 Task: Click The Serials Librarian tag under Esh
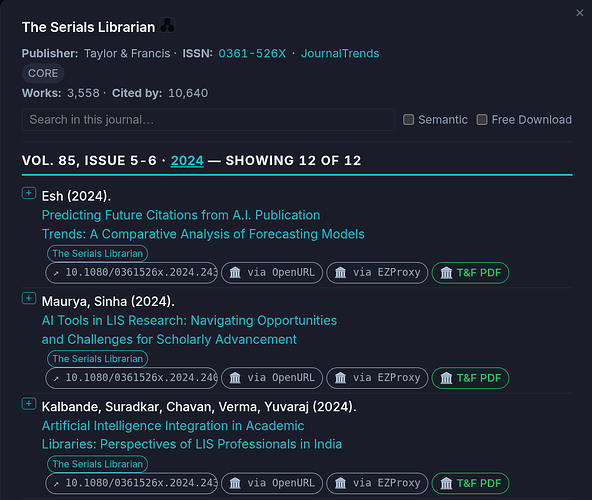(x=97, y=253)
